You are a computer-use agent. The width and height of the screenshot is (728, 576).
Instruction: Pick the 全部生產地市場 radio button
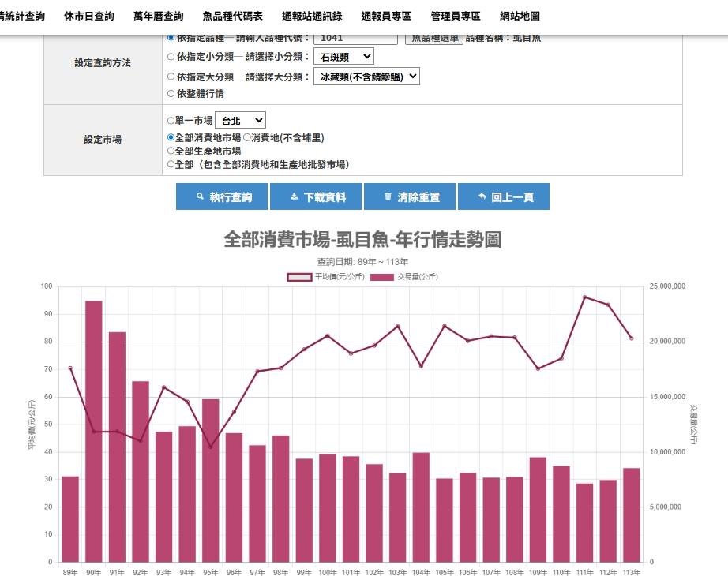click(x=171, y=151)
